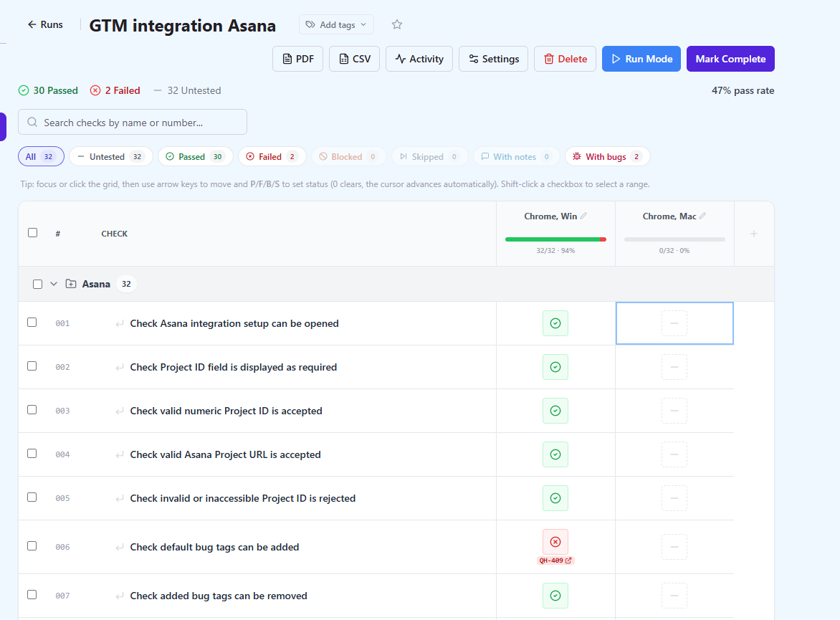Click the passed status icon for check 001
Screen dimensions: 840x620
click(555, 323)
